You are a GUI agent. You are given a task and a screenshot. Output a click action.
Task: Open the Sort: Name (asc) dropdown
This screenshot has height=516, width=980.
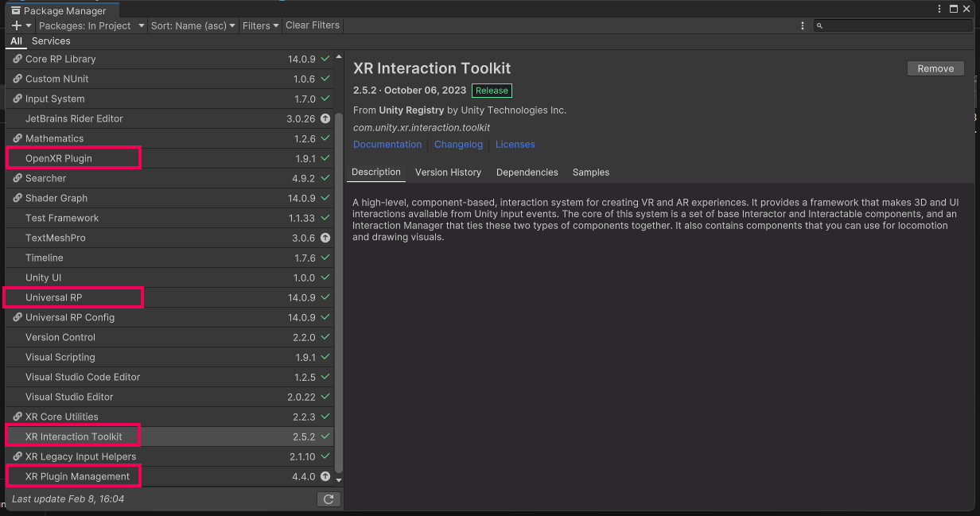pos(192,25)
